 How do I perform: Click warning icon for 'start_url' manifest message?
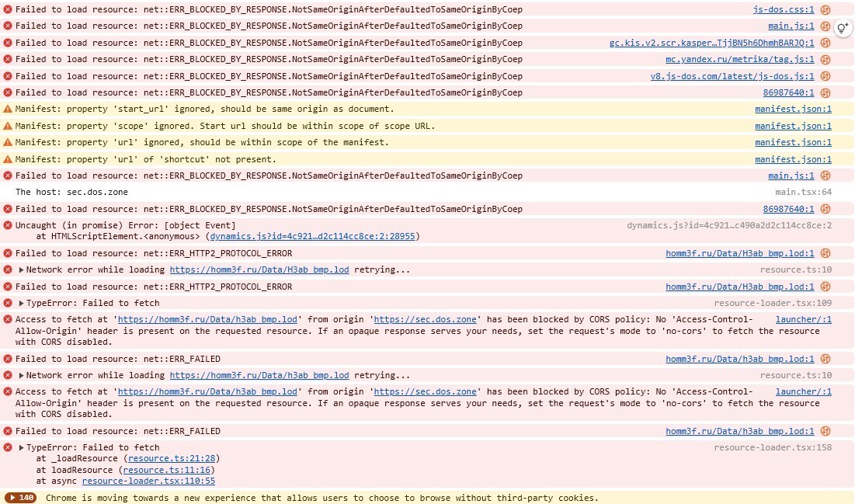pos(8,109)
